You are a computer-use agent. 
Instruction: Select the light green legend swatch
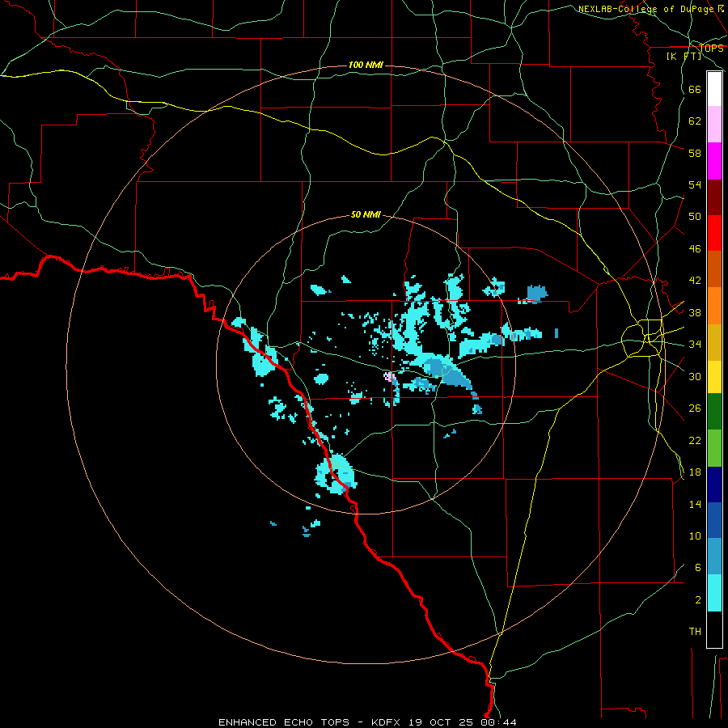[714, 447]
